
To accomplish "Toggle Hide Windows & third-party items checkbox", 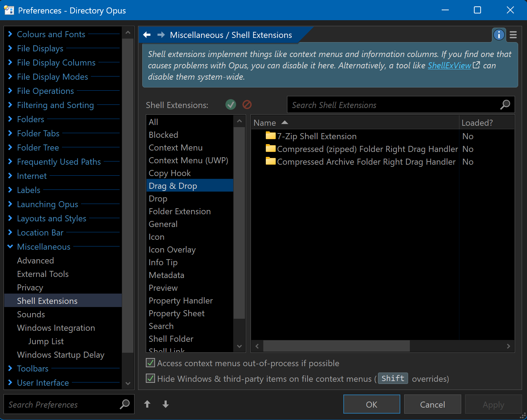I will (150, 378).
